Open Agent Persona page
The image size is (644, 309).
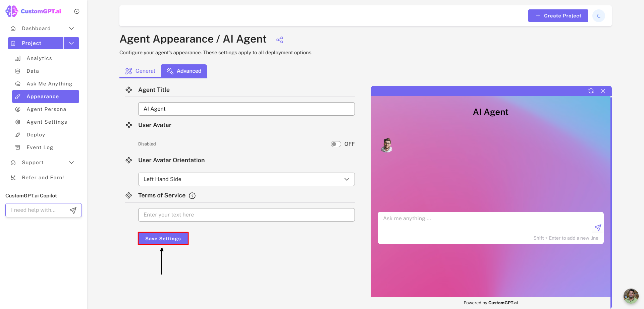click(46, 109)
